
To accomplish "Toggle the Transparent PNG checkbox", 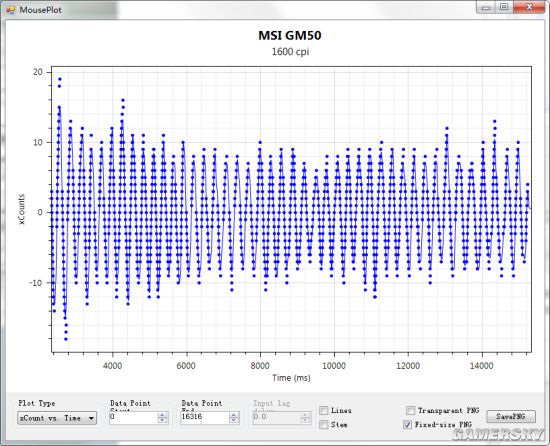I will (410, 410).
